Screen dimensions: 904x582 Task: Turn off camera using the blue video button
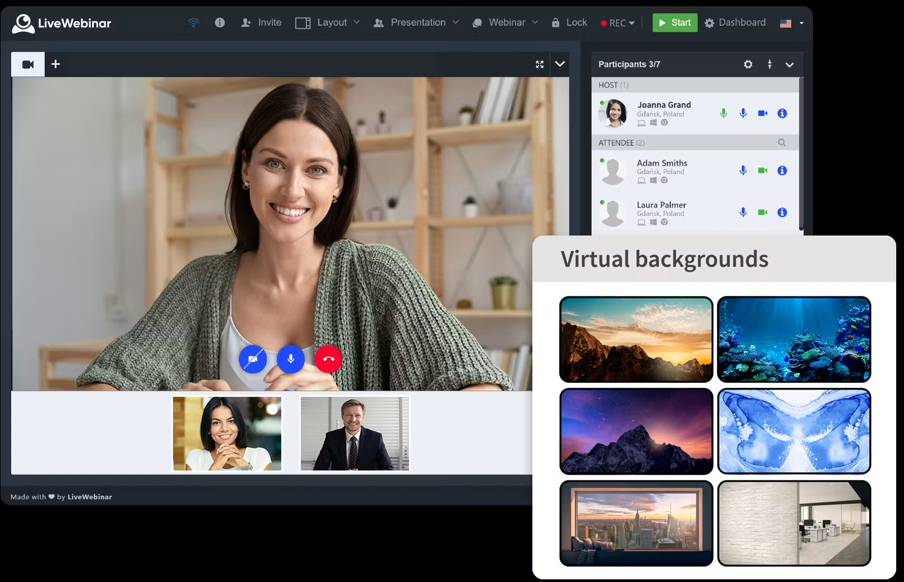pyautogui.click(x=253, y=359)
